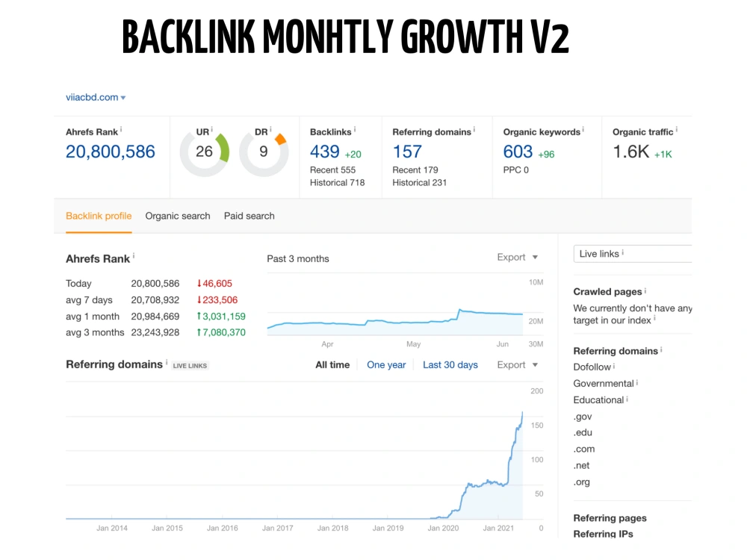Open the Live links dropdown field
This screenshot has width=747, height=560.
[x=633, y=254]
